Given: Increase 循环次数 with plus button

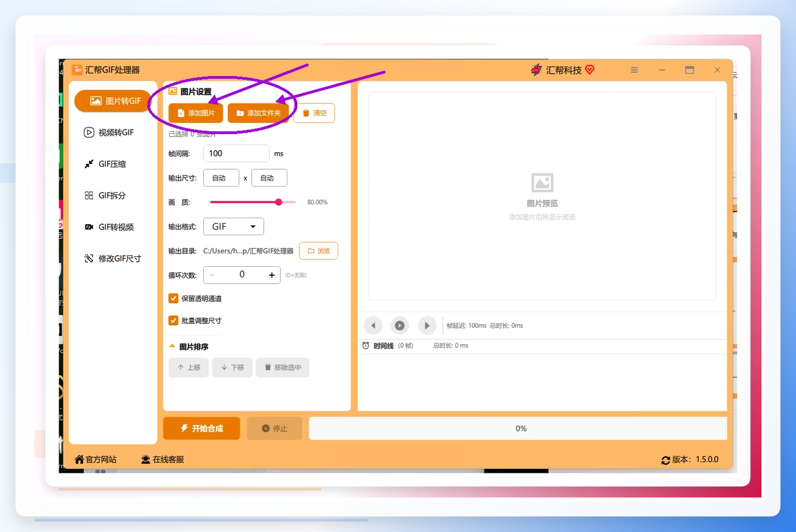Looking at the screenshot, I should [x=272, y=275].
